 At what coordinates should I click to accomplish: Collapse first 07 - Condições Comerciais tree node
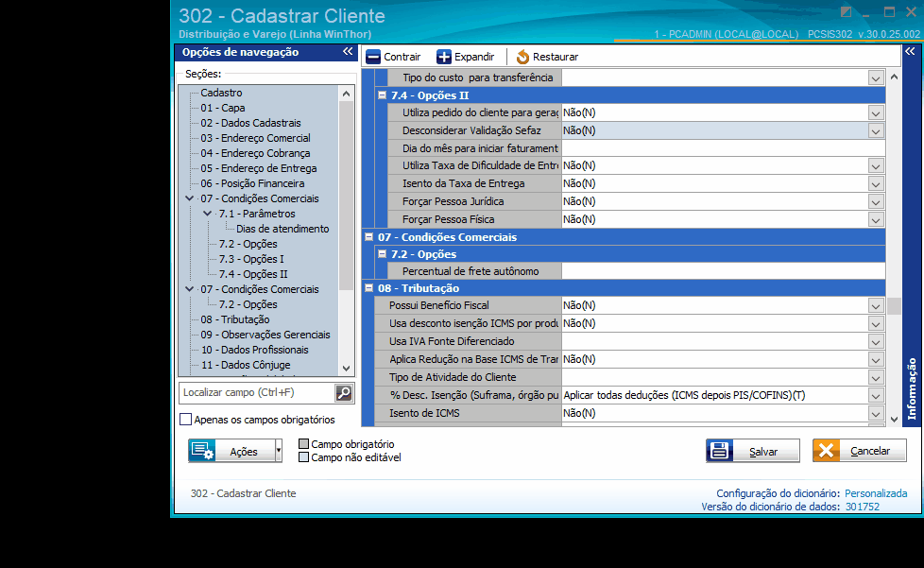pos(190,198)
